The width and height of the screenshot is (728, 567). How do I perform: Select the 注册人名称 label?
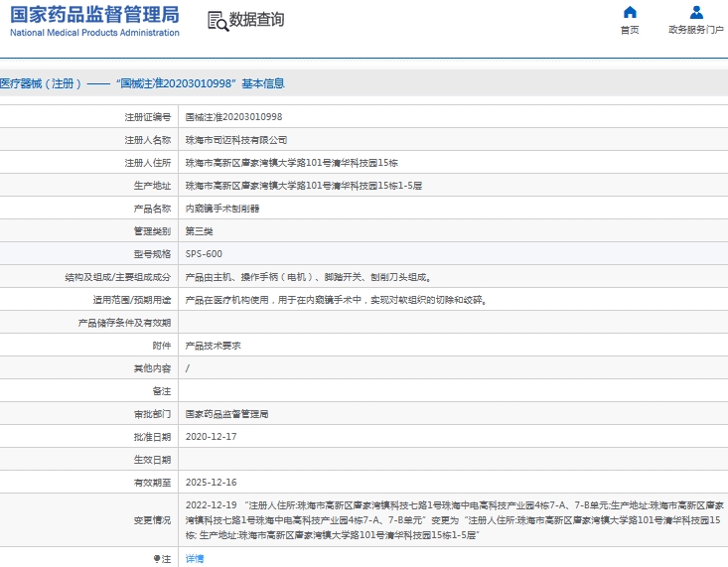[148, 140]
